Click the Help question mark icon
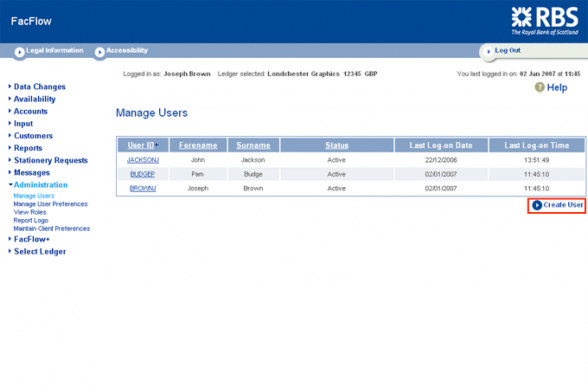588x386 pixels. (540, 87)
